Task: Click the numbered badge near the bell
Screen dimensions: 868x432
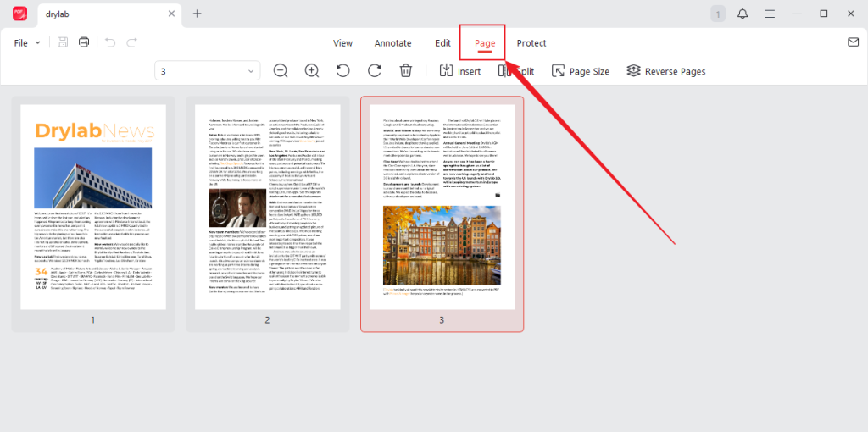Action: (x=718, y=14)
